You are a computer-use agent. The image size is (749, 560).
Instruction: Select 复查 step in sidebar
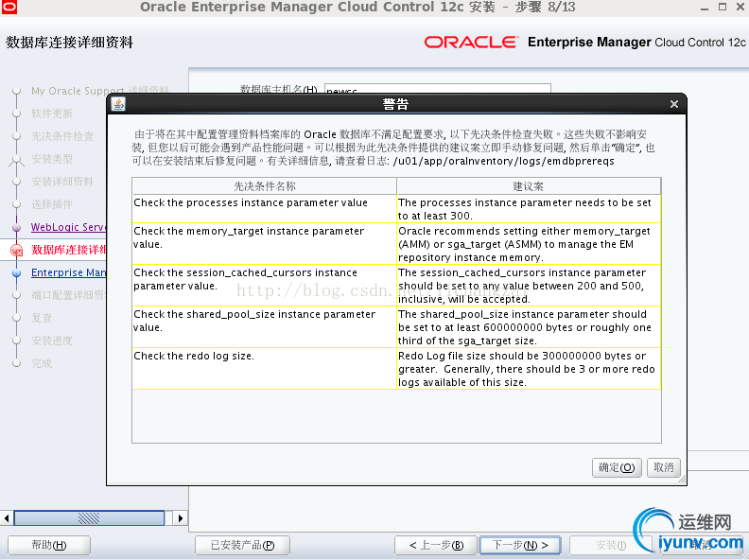pos(42,318)
